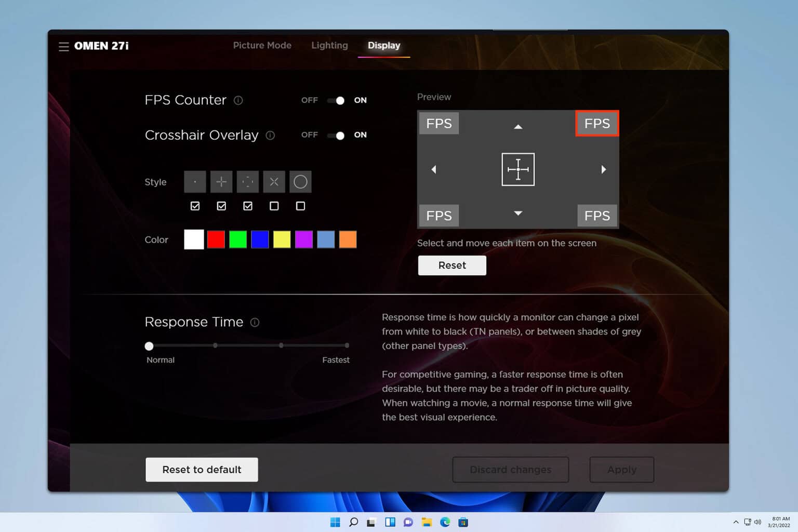
Task: Click the Reset button under the preview
Action: pos(452,265)
